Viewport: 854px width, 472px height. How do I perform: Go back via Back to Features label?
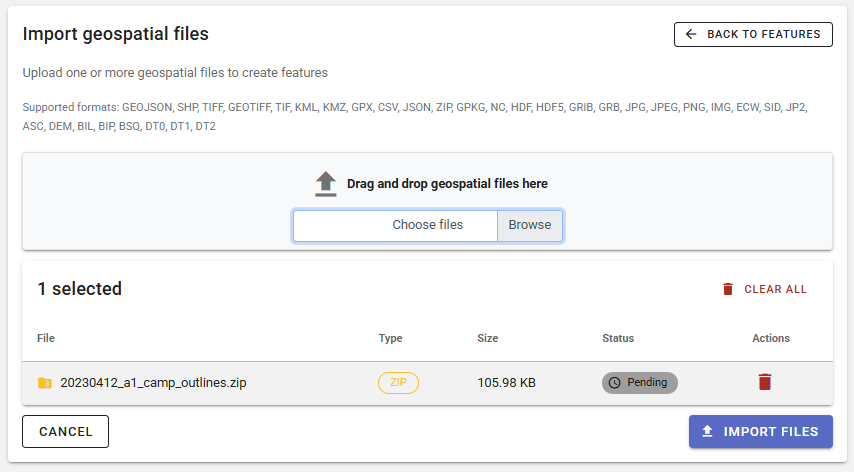point(764,34)
